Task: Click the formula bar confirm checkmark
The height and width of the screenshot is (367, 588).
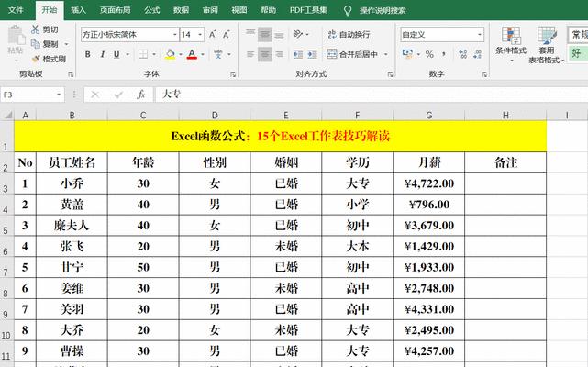Action: tap(118, 95)
